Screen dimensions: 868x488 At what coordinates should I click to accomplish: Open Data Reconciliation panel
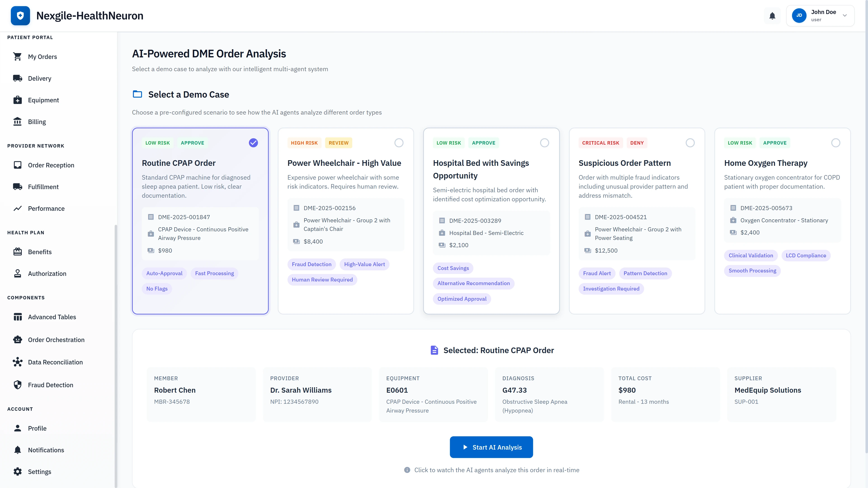55,362
